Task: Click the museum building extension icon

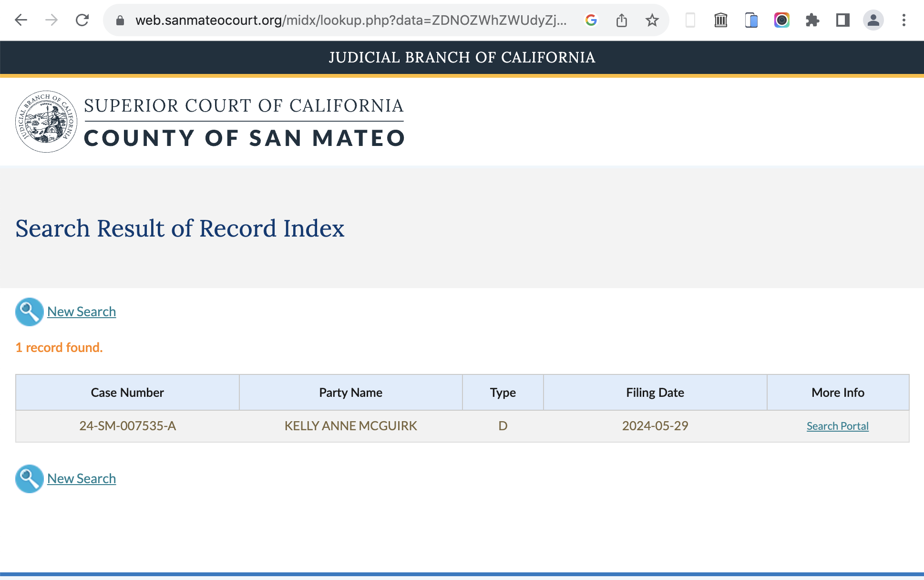Action: pos(721,20)
